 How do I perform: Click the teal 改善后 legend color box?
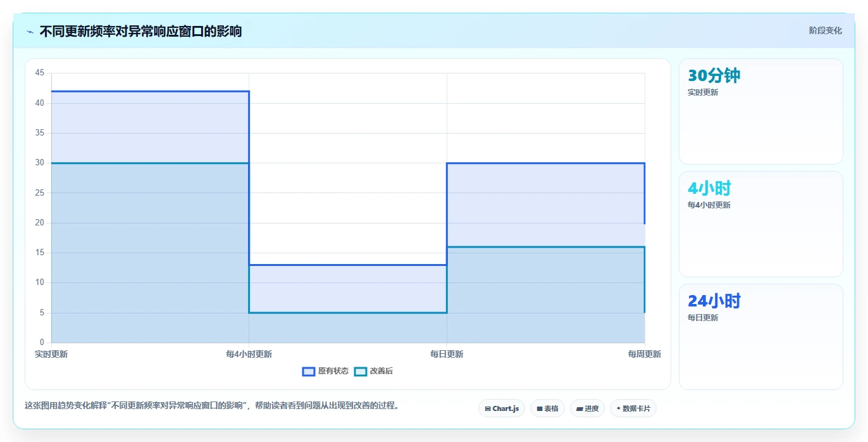point(361,372)
